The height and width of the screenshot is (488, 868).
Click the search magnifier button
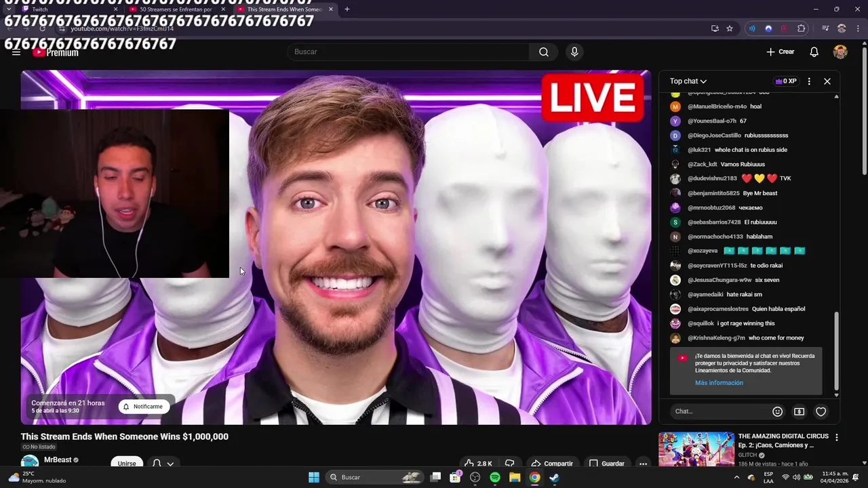point(544,52)
